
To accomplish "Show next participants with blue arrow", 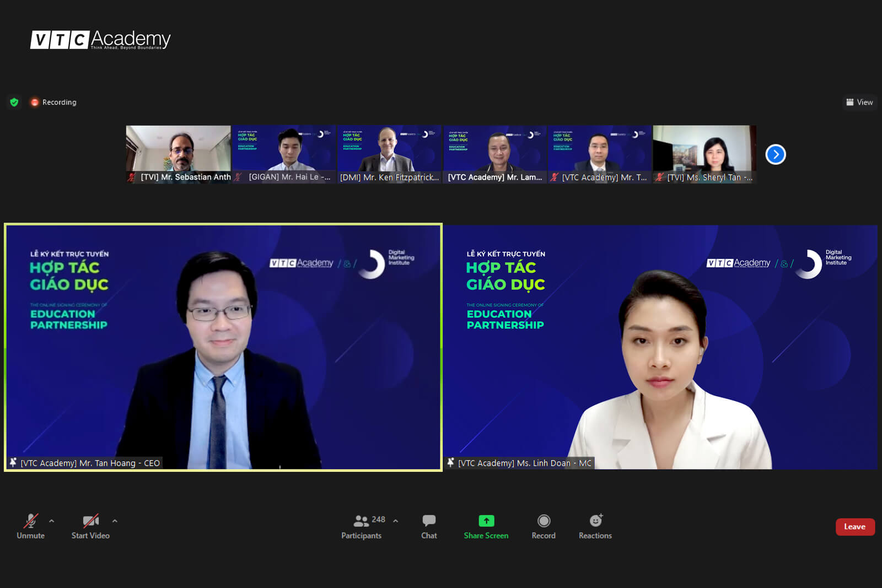I will pyautogui.click(x=775, y=154).
